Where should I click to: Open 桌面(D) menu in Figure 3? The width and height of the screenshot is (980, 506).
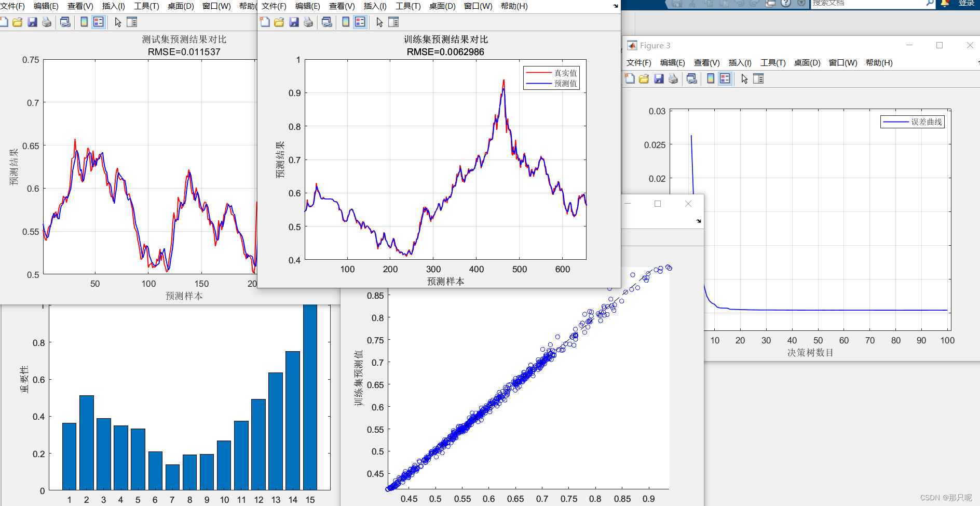point(807,62)
